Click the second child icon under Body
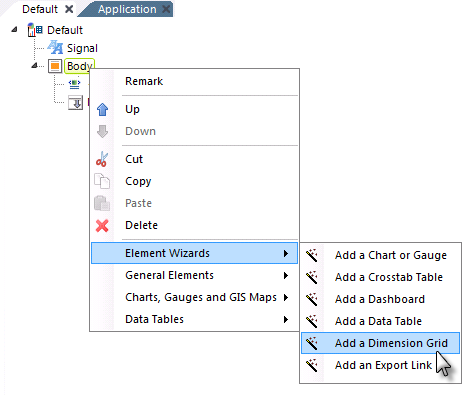 pyautogui.click(x=75, y=103)
